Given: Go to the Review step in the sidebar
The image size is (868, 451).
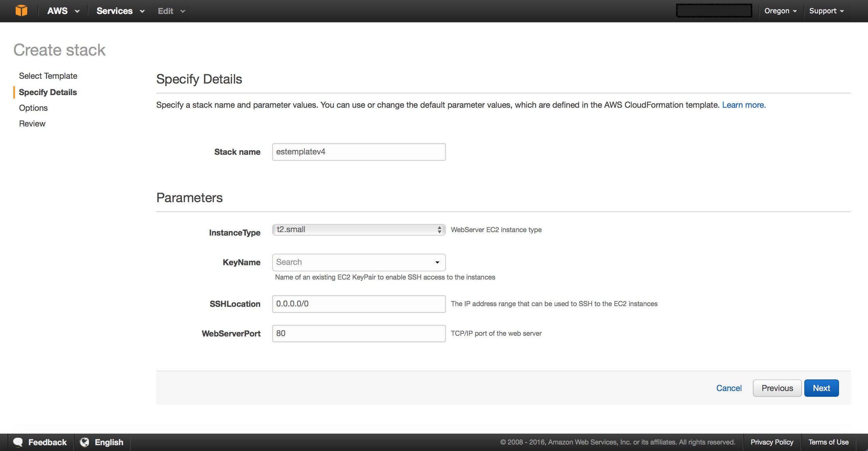Looking at the screenshot, I should click(32, 124).
